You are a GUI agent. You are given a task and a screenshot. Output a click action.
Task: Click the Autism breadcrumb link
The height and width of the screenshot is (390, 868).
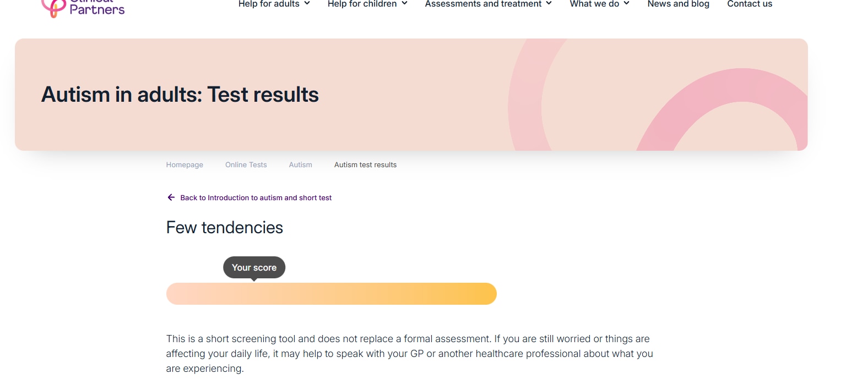coord(300,165)
